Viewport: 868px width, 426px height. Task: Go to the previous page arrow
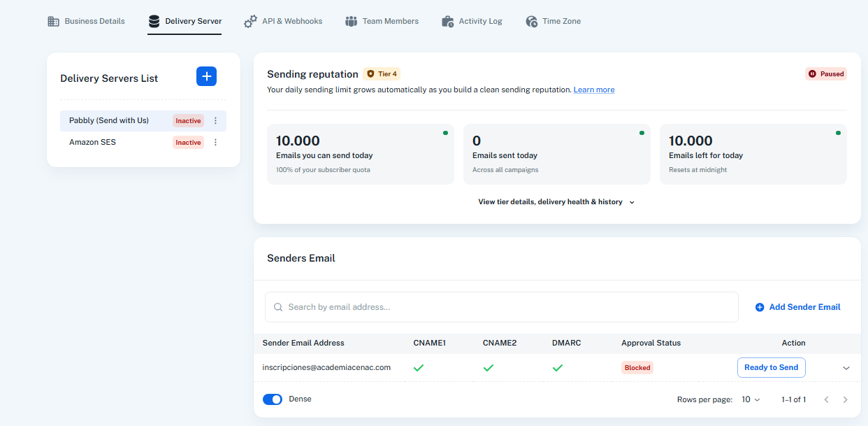point(826,399)
